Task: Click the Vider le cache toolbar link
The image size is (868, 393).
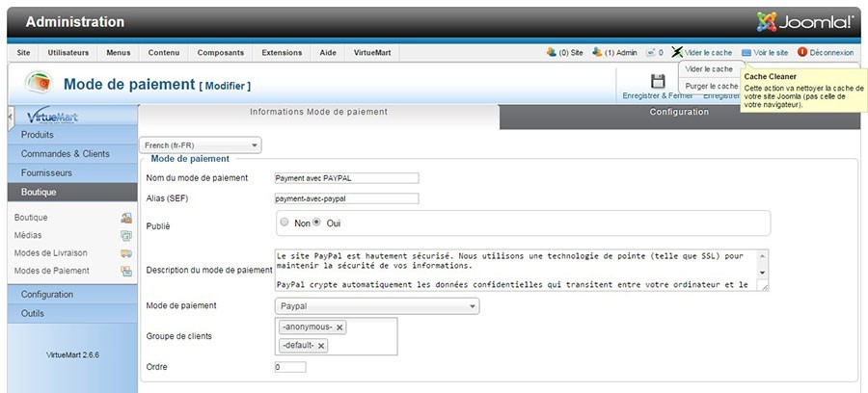Action: pyautogui.click(x=708, y=53)
